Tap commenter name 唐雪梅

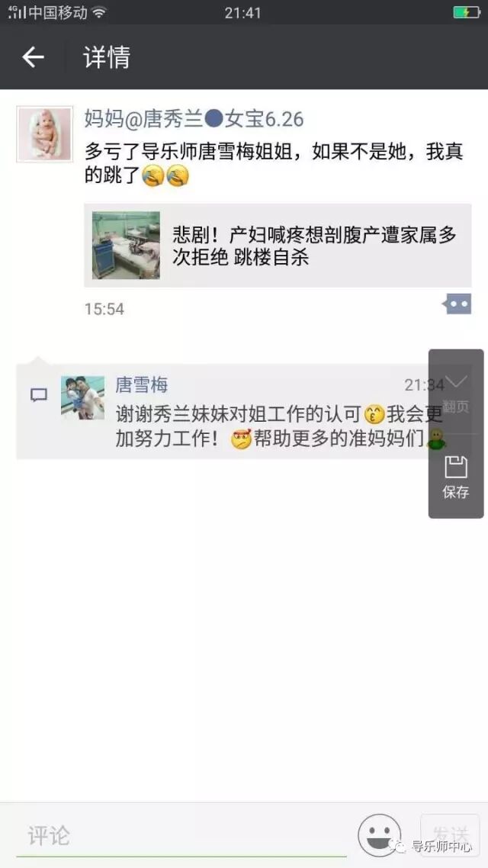pos(141,384)
